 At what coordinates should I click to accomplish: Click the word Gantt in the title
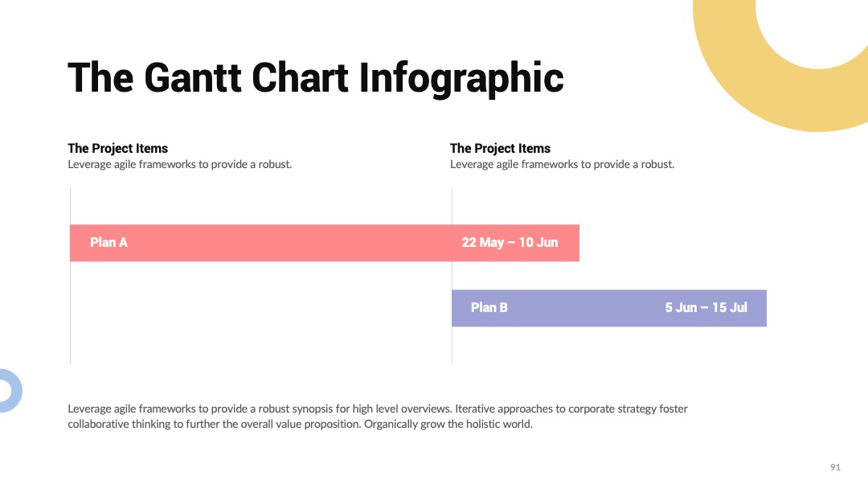point(192,78)
